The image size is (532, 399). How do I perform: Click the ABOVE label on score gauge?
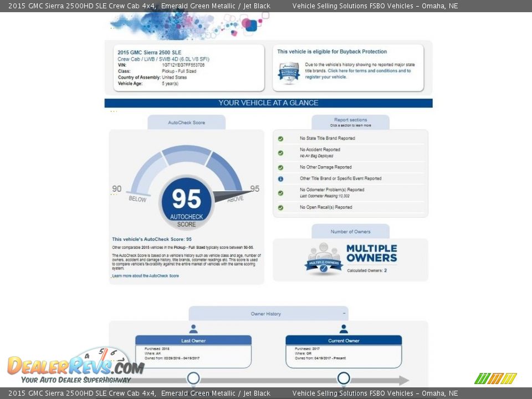[236, 199]
